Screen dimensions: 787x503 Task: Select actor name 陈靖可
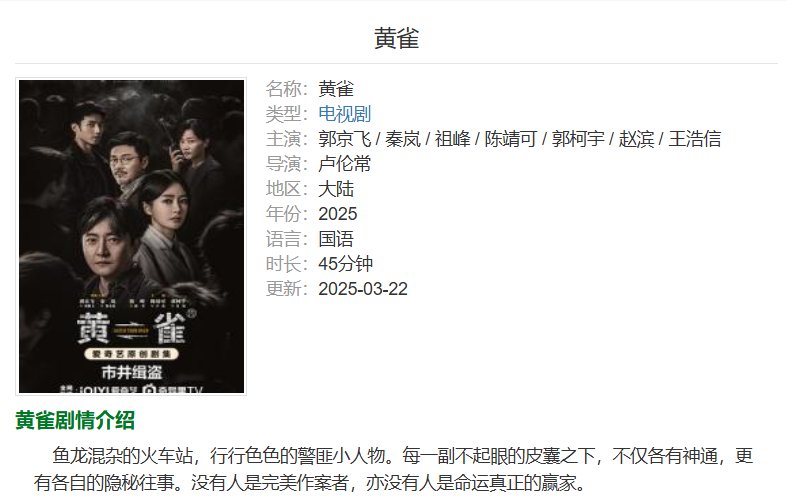(x=510, y=139)
